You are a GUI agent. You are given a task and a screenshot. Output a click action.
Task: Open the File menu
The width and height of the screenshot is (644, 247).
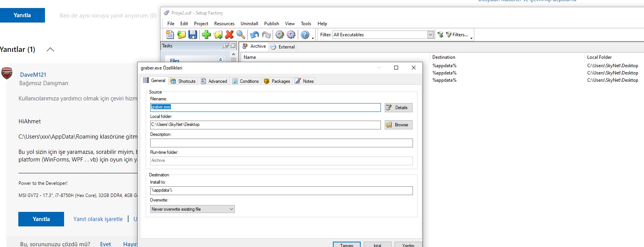(171, 24)
